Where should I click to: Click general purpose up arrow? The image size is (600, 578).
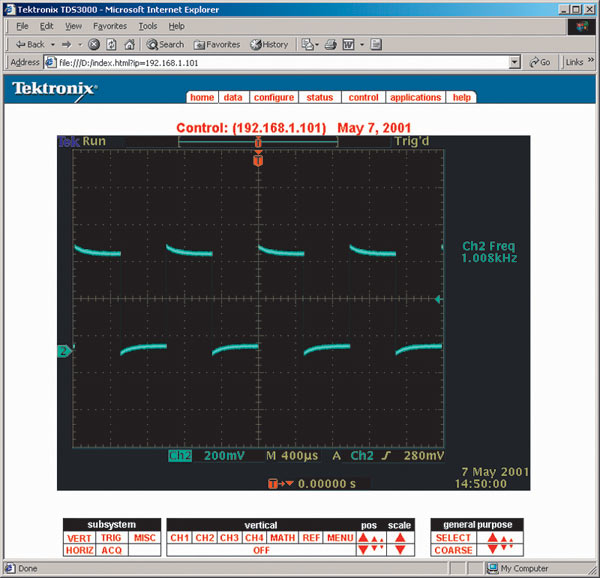point(492,538)
